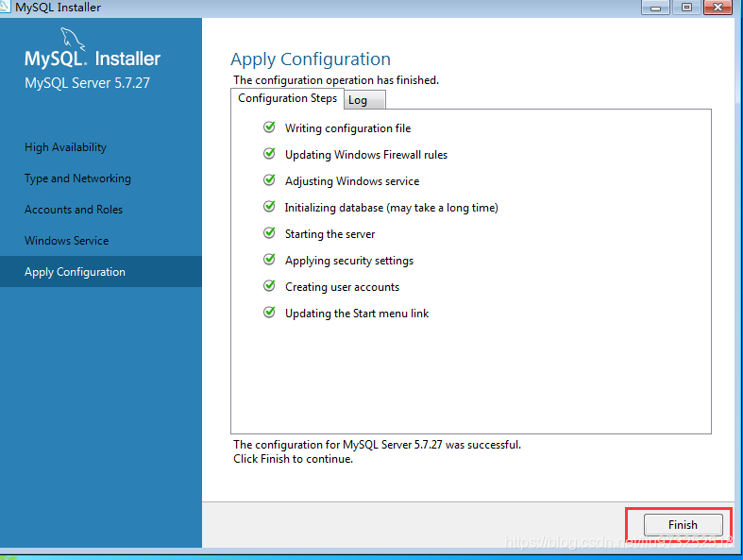
Task: Click 'Creating user accounts' step text
Action: pos(342,287)
